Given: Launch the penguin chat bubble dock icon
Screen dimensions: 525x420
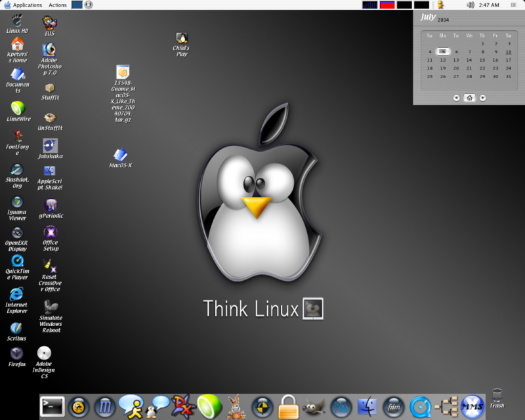Looking at the screenshot, I should (x=157, y=407).
